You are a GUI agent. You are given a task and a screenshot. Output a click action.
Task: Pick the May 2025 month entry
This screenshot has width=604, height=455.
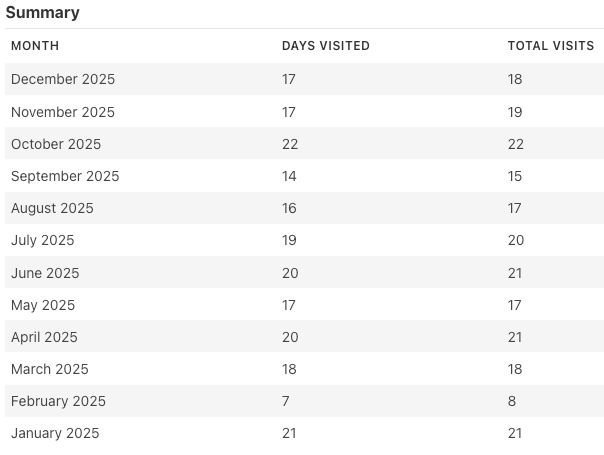(43, 305)
